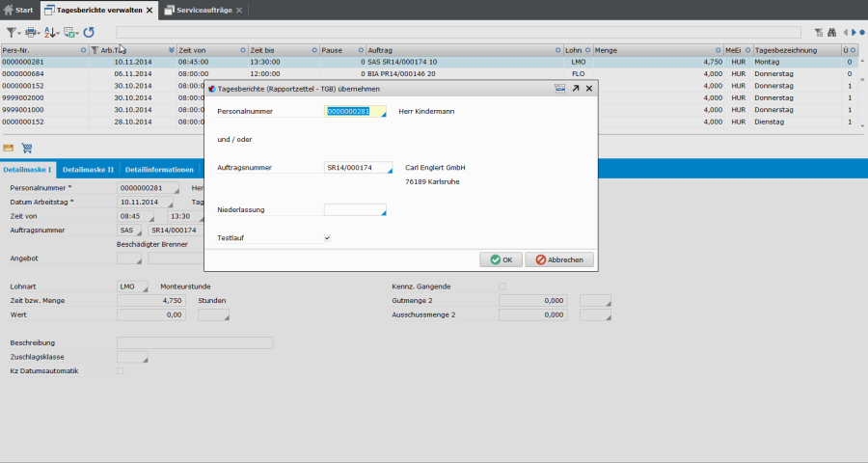The image size is (868, 463).
Task: Open the Lohnart LMO dropdown
Action: (x=132, y=286)
